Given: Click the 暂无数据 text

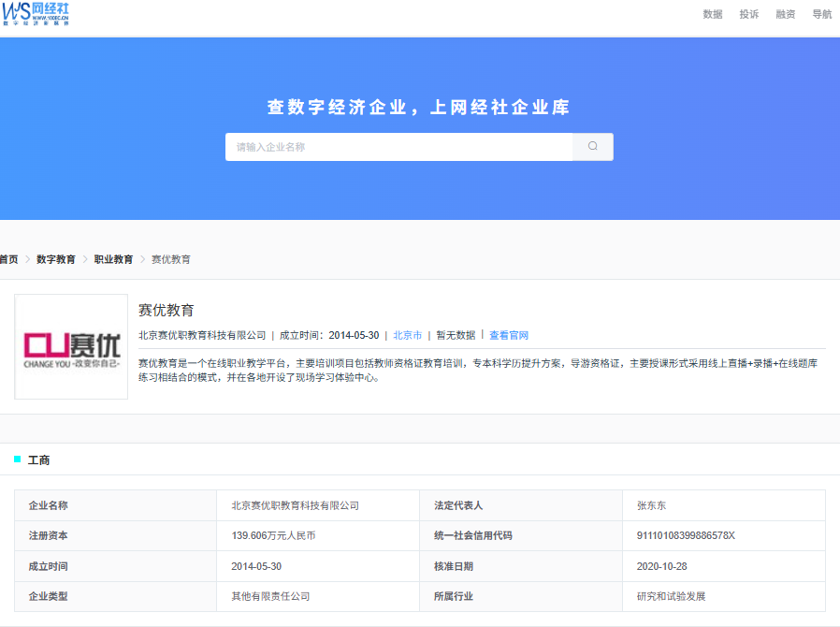Looking at the screenshot, I should 456,335.
